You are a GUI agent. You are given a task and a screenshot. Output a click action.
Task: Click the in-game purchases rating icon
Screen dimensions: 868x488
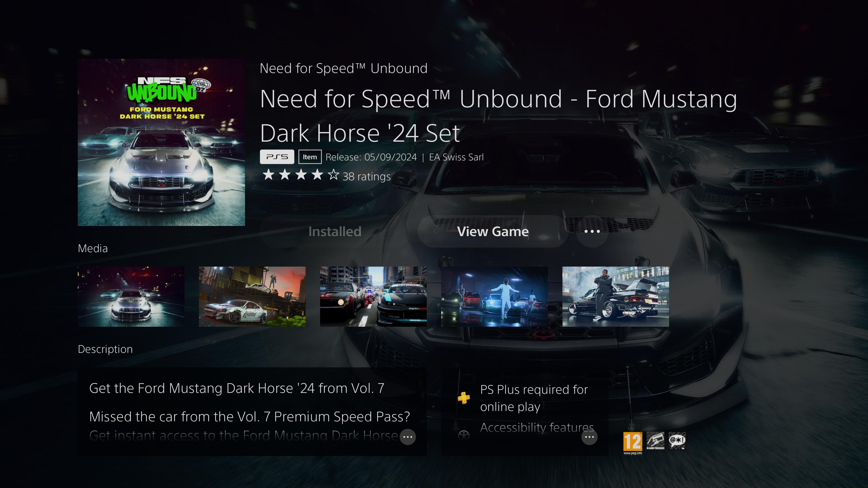(x=655, y=441)
